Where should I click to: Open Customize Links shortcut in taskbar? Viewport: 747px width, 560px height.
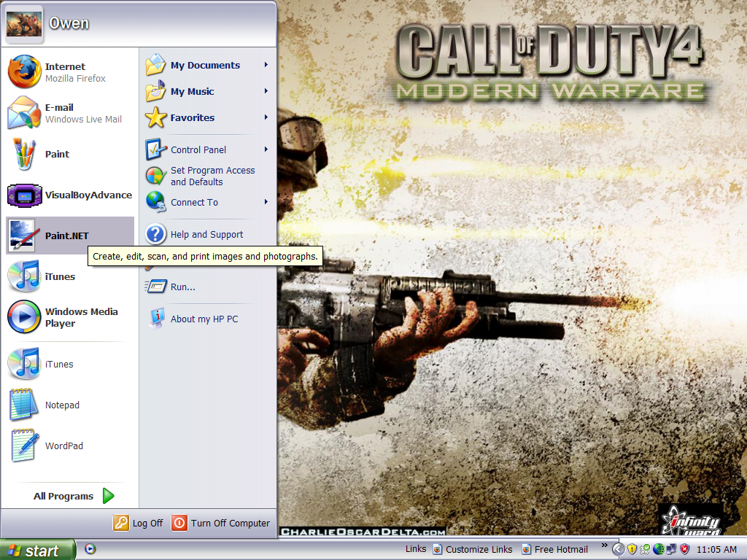pyautogui.click(x=473, y=549)
